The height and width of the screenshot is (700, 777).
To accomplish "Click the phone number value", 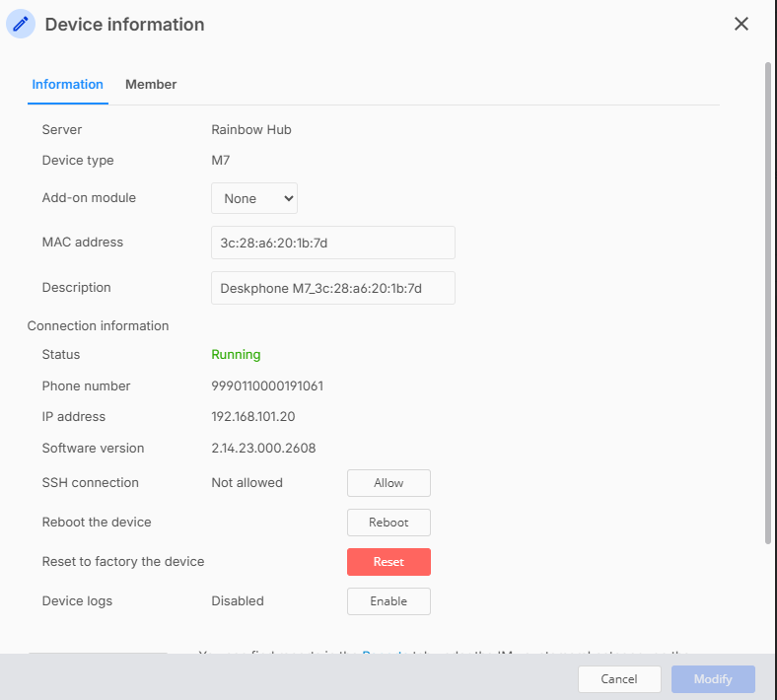I will pos(267,386).
